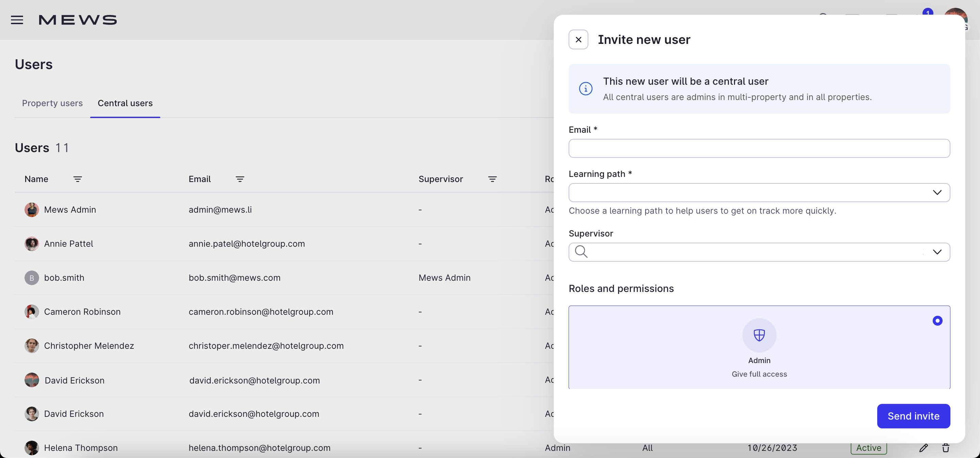Image resolution: width=980 pixels, height=458 pixels.
Task: Click the Name column filter icon
Action: 78,179
